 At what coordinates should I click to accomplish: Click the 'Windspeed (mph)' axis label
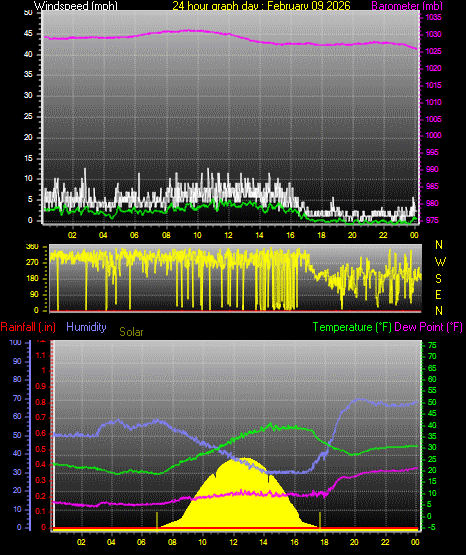pos(76,6)
